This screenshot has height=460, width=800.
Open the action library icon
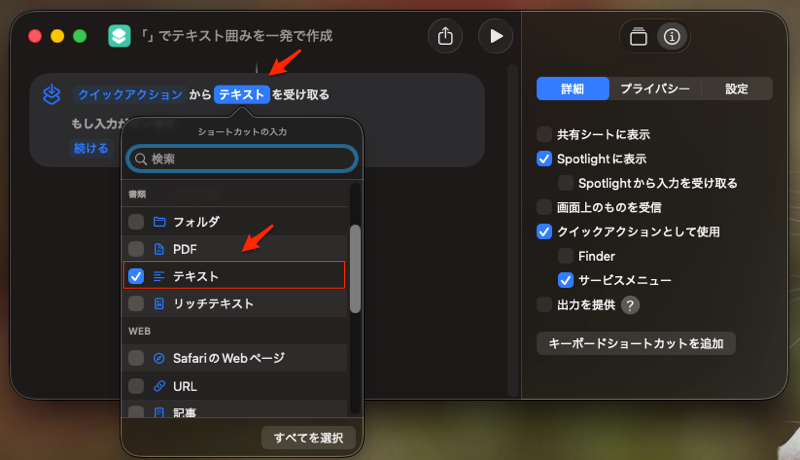pos(638,37)
